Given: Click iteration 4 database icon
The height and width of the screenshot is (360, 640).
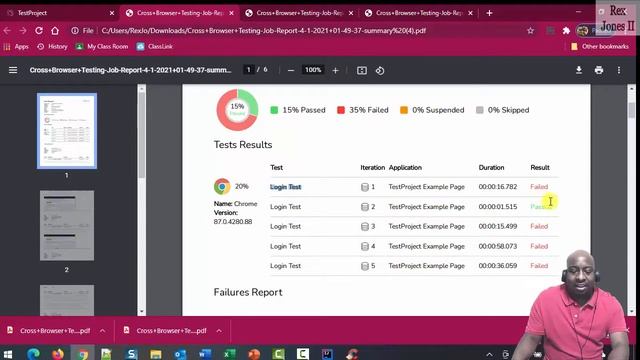Looking at the screenshot, I should click(364, 247).
